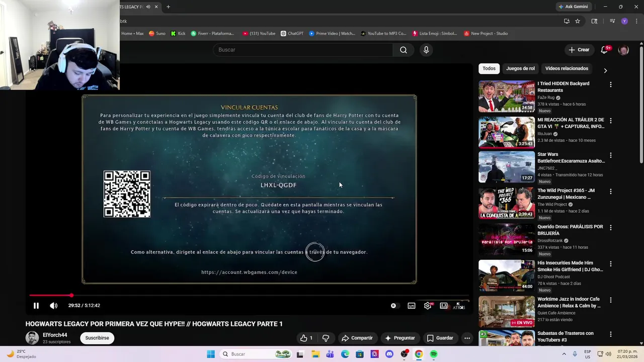Open the New Project - Studio bookmark
The height and width of the screenshot is (362, 644).
[x=486, y=34]
